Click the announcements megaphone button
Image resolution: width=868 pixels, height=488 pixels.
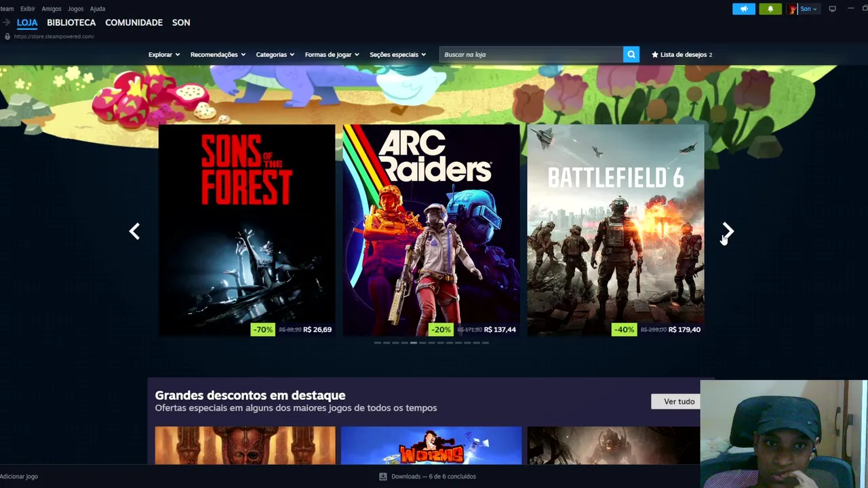[744, 9]
